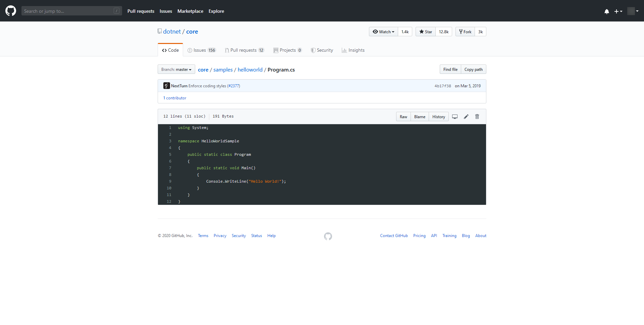Open Explore in top navigation

(216, 11)
